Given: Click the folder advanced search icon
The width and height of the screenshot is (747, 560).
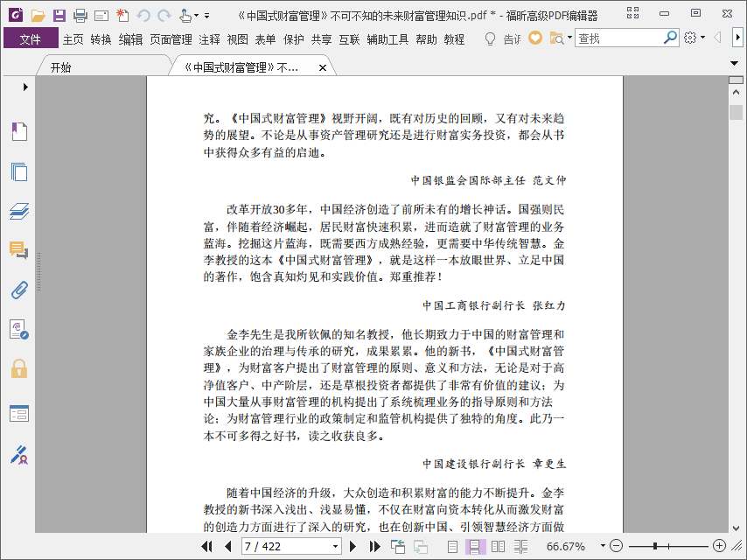Looking at the screenshot, I should click(556, 38).
